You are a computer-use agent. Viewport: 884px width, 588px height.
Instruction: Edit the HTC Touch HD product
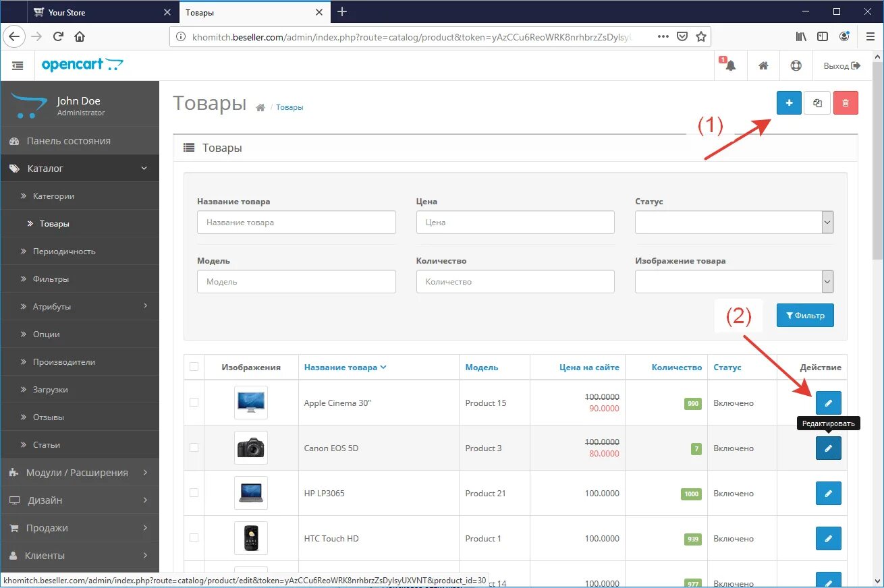tap(829, 538)
